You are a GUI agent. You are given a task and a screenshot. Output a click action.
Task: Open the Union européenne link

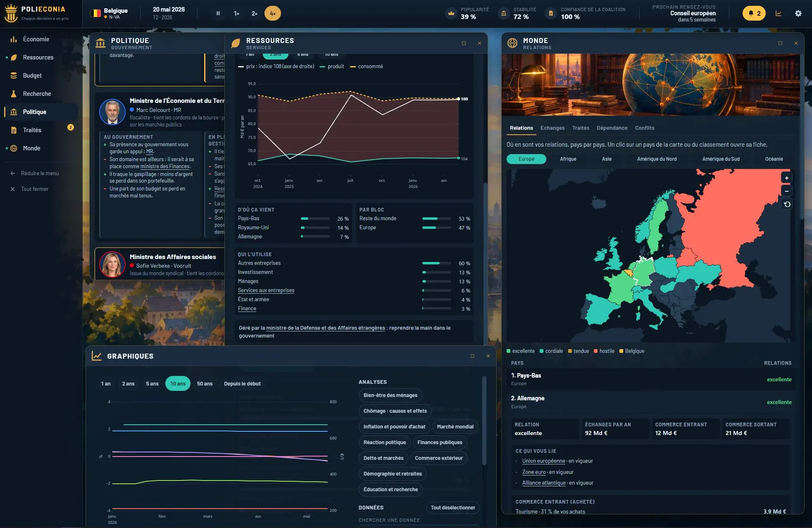tap(543, 461)
